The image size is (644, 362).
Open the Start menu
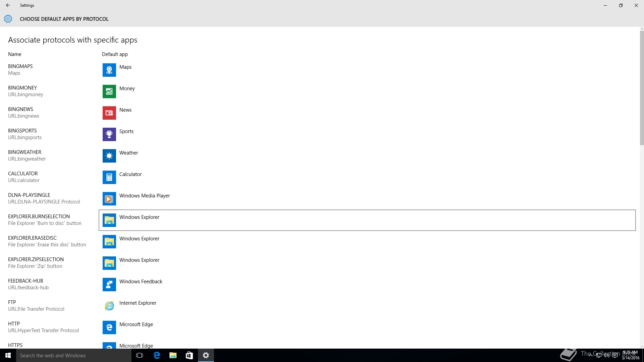(8, 355)
